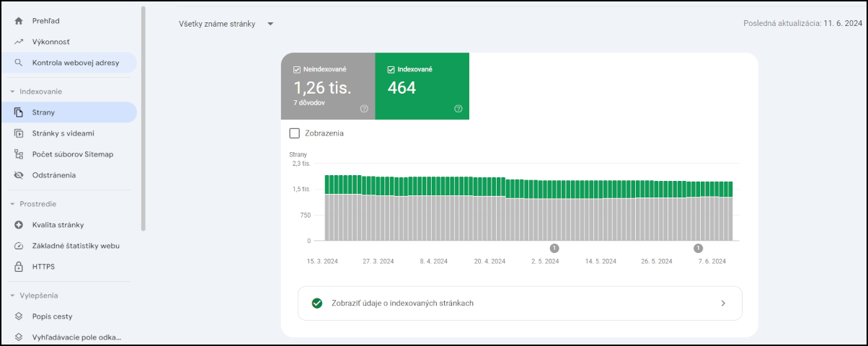Select Strany in the sidebar
This screenshot has height=346, width=868.
click(68, 112)
